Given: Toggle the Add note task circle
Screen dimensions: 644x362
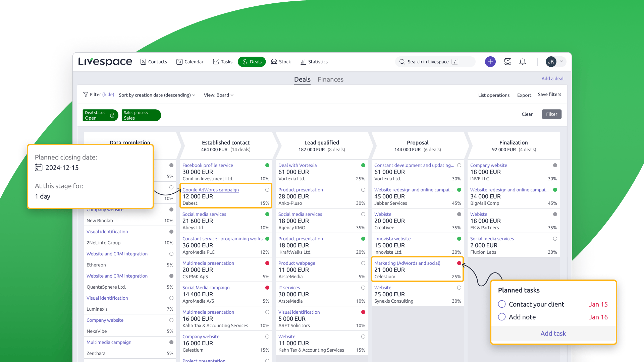Looking at the screenshot, I should pos(502,317).
